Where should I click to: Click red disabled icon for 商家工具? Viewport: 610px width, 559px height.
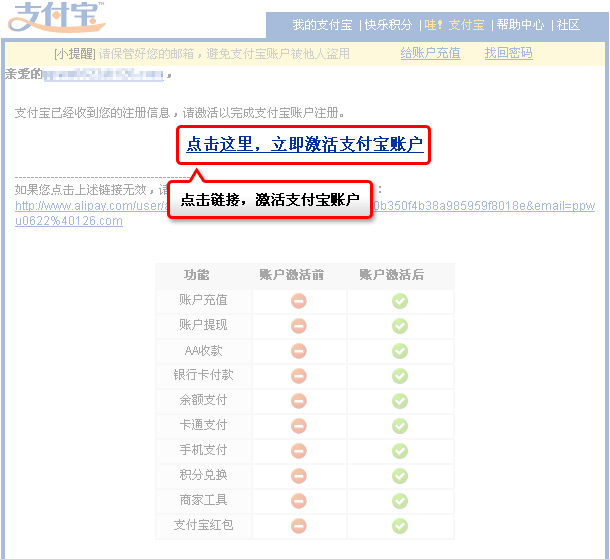point(299,501)
